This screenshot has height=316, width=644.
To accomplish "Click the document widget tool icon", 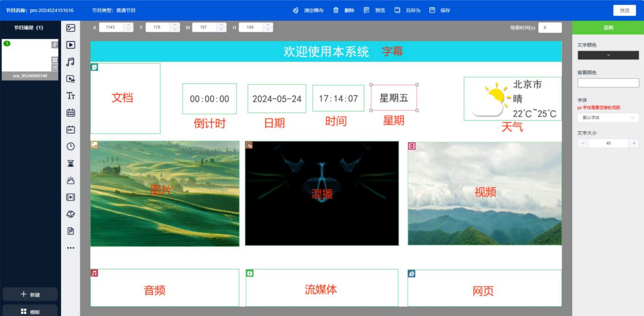I will 70,231.
